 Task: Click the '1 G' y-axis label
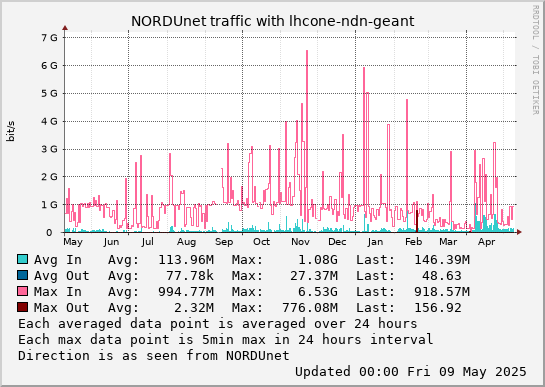(49, 204)
